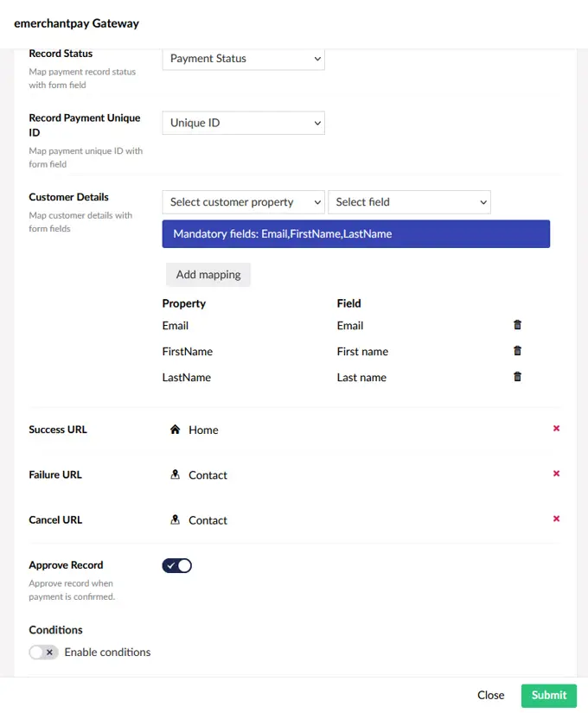Remove the Failure URL using red x
The width and height of the screenshot is (588, 713).
[557, 473]
